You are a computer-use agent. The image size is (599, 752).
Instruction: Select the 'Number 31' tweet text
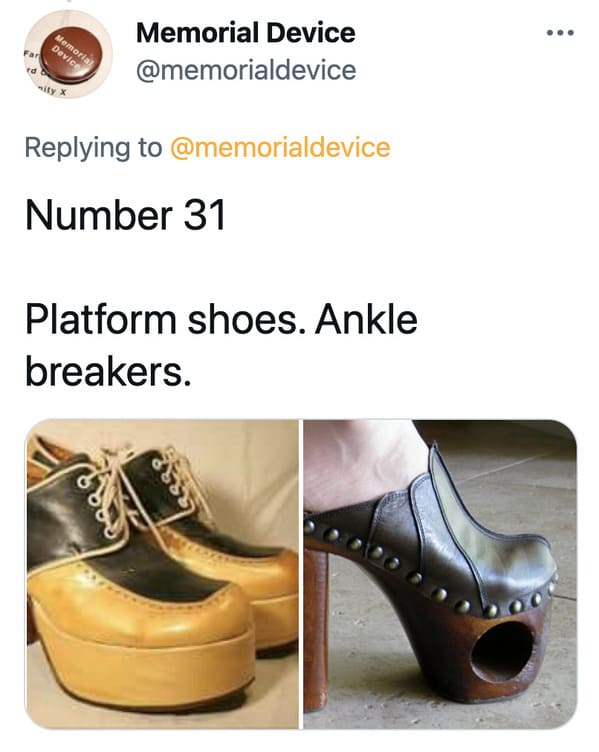(125, 215)
